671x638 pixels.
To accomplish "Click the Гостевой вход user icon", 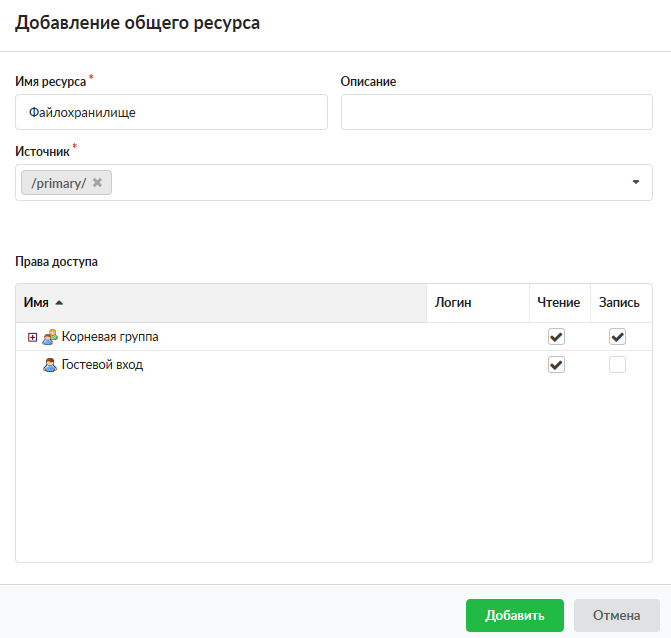I will (x=50, y=365).
